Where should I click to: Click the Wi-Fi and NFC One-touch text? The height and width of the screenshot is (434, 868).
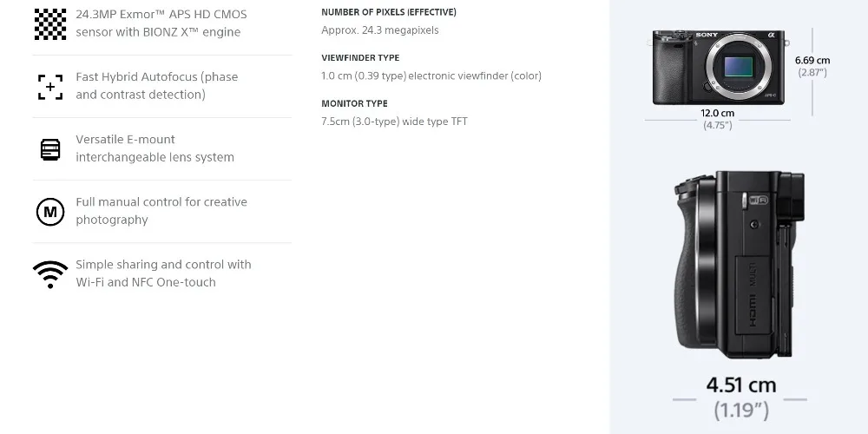[146, 282]
